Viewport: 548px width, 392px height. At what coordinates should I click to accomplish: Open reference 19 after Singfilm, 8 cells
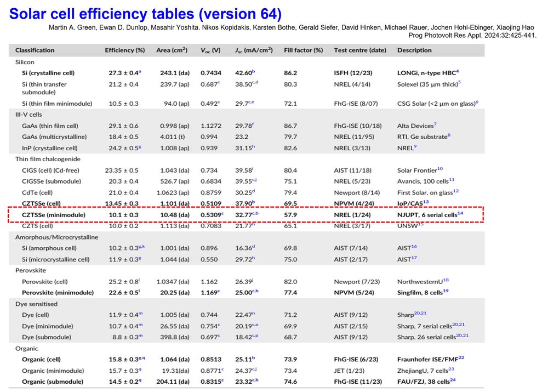446,291
